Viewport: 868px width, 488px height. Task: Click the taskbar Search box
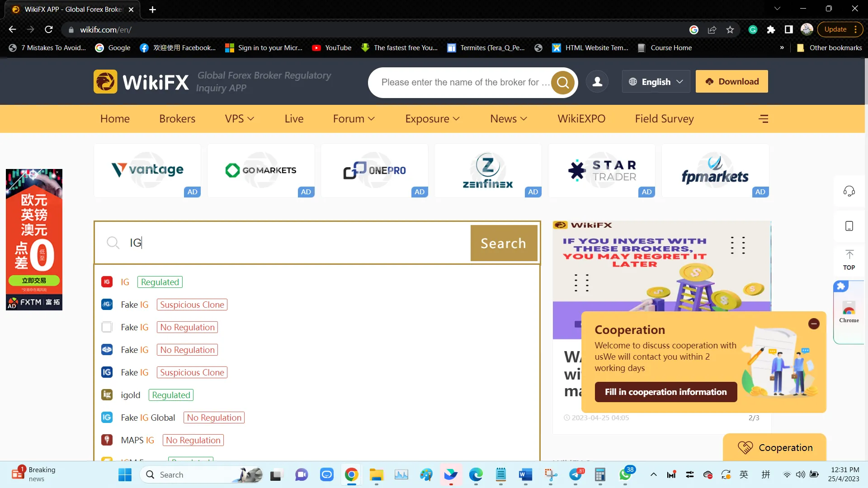click(x=202, y=475)
